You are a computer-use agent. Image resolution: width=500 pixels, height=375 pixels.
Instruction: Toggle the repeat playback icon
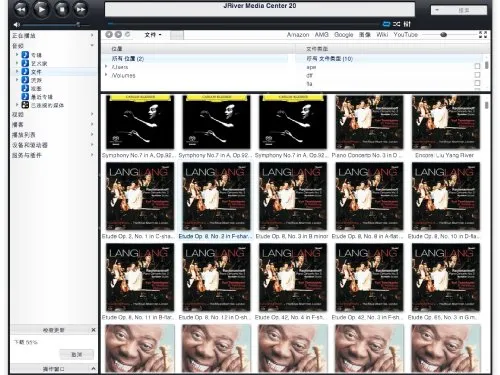coord(386,24)
